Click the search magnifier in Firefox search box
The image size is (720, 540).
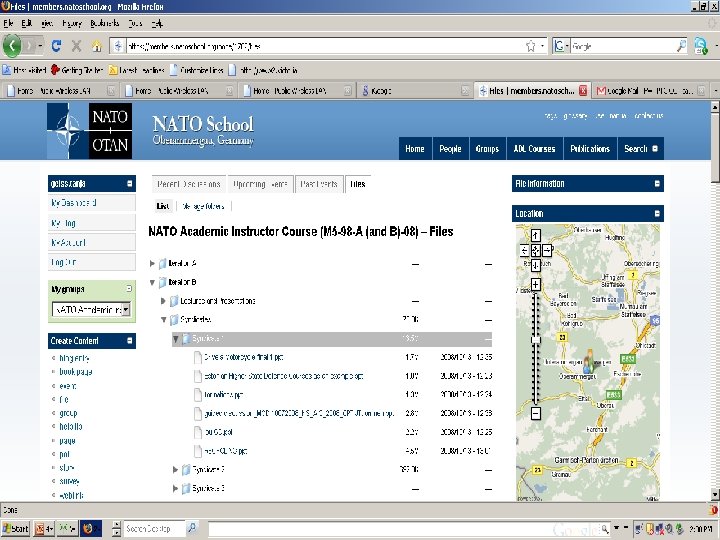tap(682, 45)
